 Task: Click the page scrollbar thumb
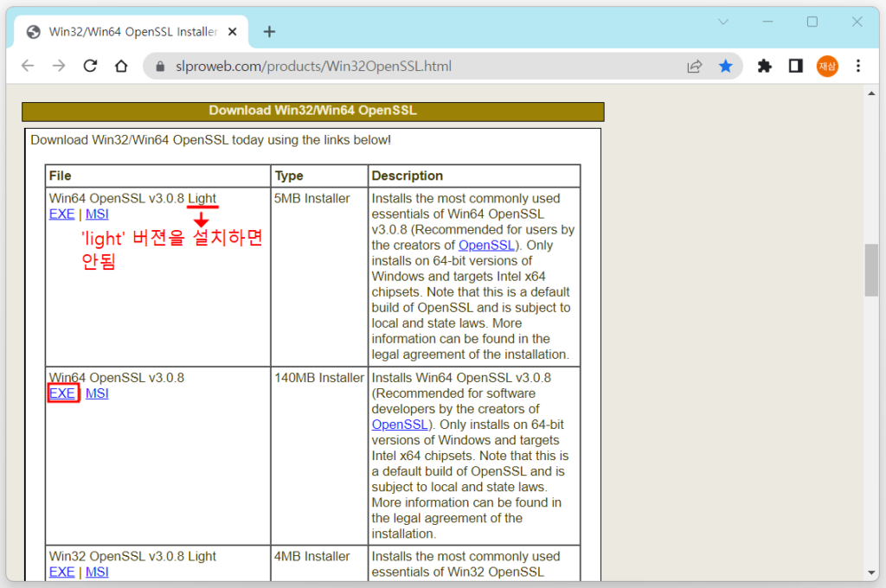tap(871, 270)
